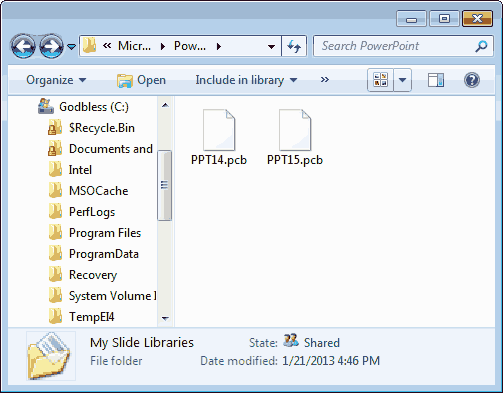
Task: Open the Organize menu
Action: pos(56,80)
